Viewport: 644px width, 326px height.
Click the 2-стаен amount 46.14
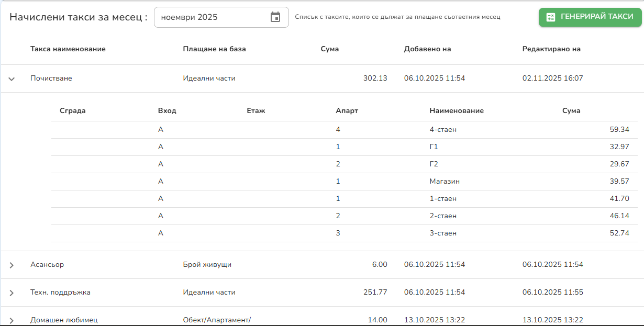coord(619,216)
